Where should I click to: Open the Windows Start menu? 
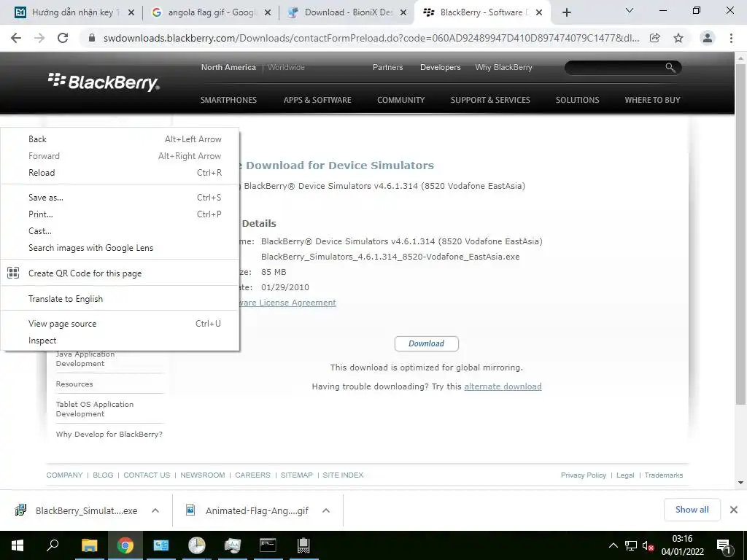tap(18, 545)
